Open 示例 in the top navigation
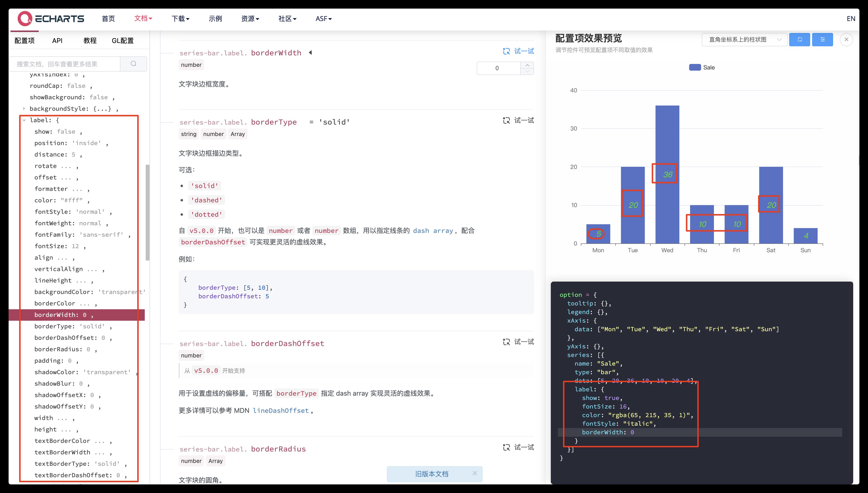Viewport: 868px width, 493px height. coord(215,19)
